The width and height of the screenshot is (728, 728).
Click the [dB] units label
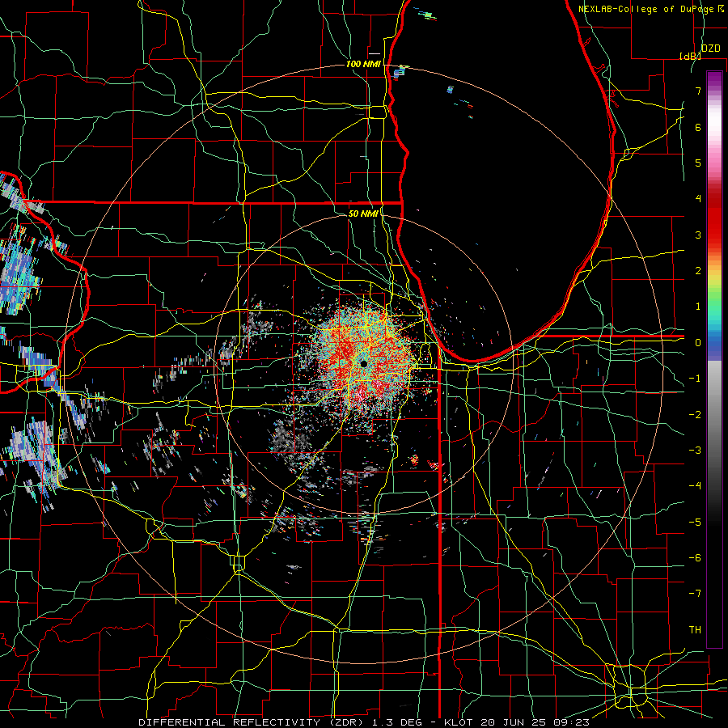[691, 56]
